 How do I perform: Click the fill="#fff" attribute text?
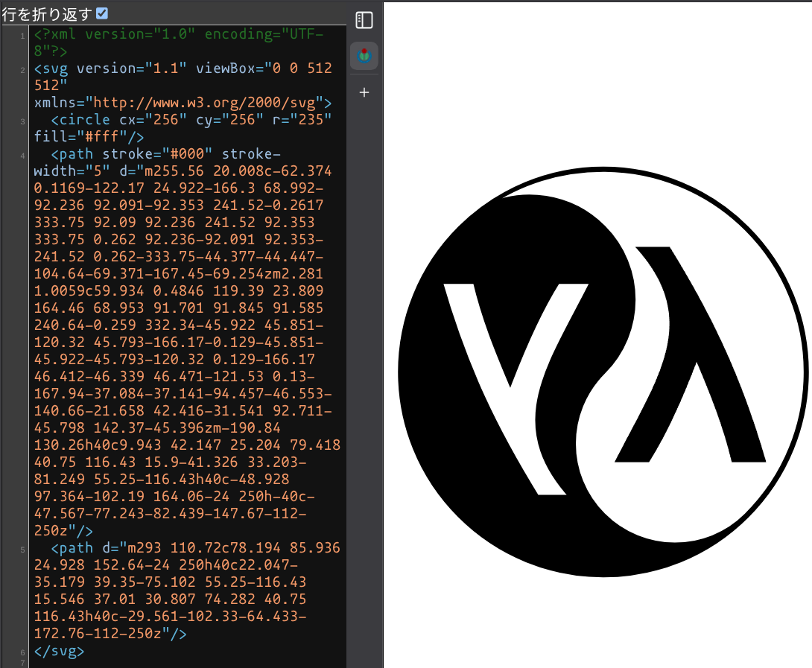[80, 137]
